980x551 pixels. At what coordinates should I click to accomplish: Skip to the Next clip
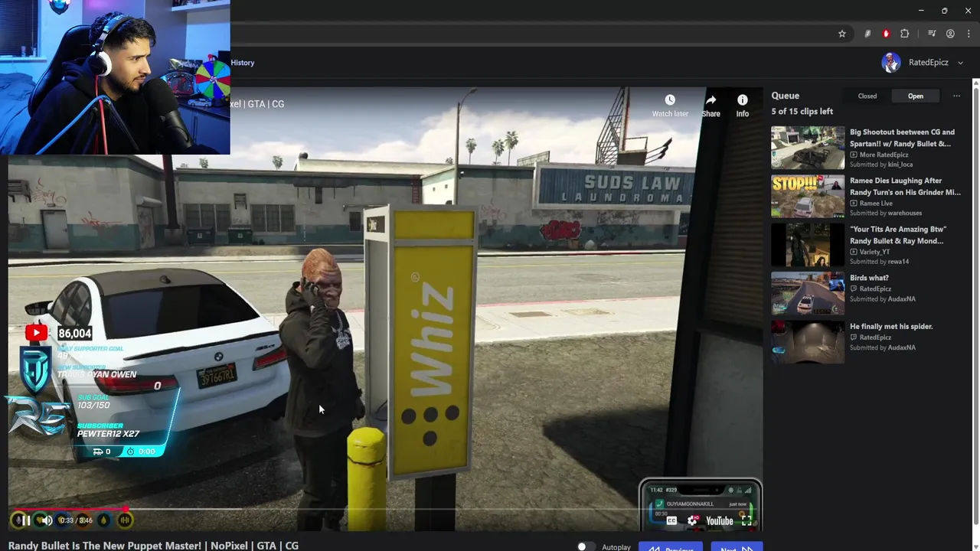coord(737,547)
